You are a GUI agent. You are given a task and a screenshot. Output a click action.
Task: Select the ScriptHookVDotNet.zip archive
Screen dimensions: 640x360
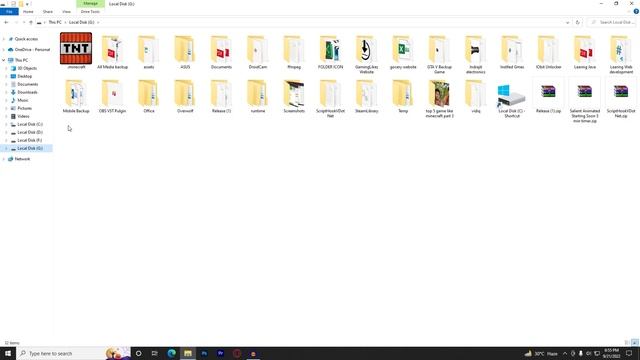click(621, 99)
